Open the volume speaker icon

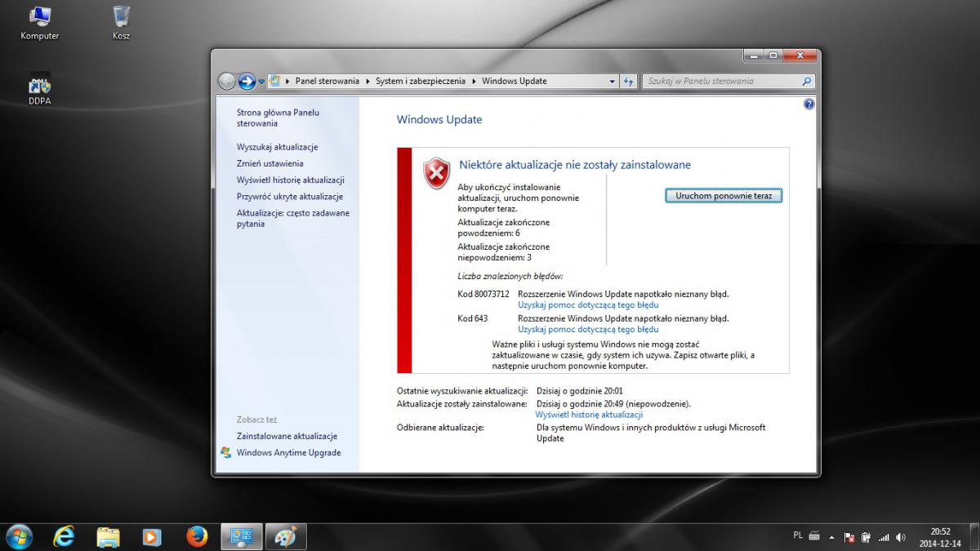point(900,537)
